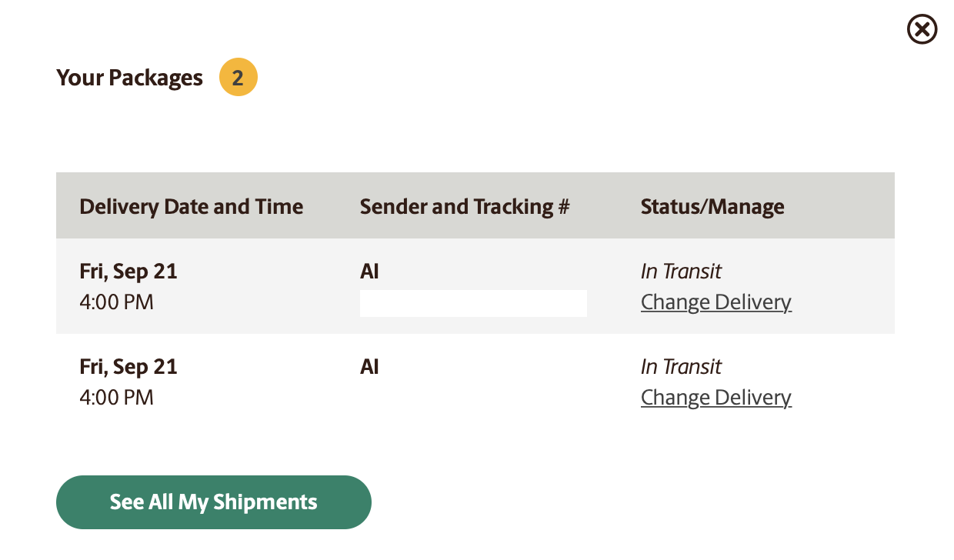Select second package's Fri, Sep 21 date
Image resolution: width=954 pixels, height=560 pixels.
[128, 366]
